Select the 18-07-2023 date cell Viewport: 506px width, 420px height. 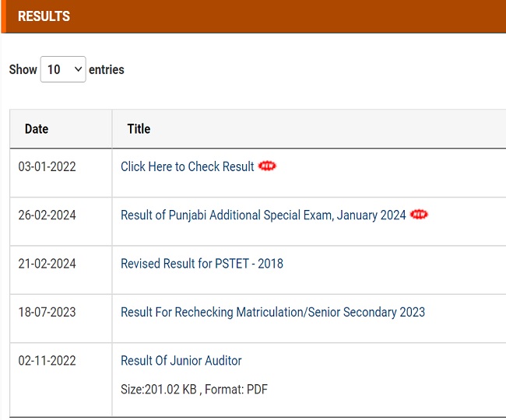[x=47, y=312]
